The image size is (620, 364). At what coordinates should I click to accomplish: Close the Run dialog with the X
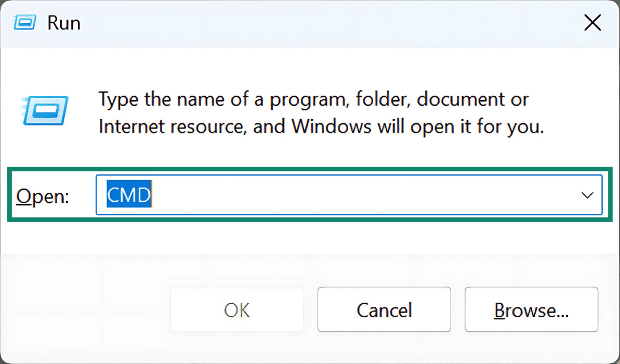click(x=592, y=22)
